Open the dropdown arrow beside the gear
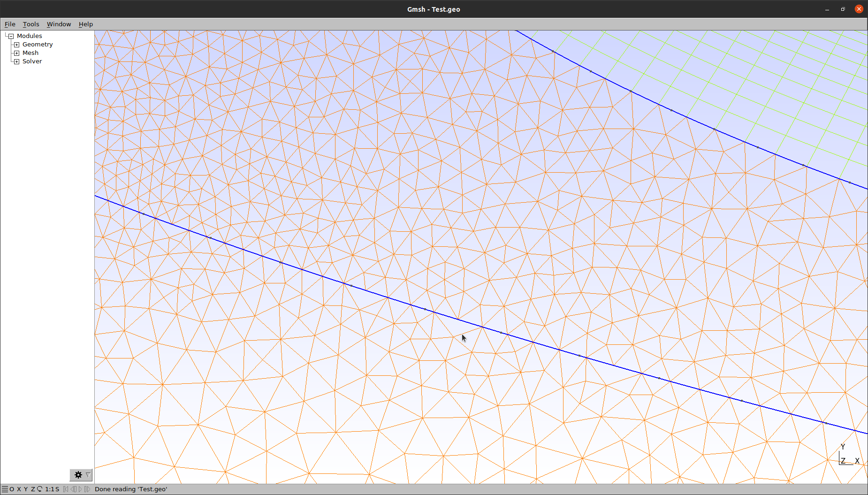 (88, 475)
